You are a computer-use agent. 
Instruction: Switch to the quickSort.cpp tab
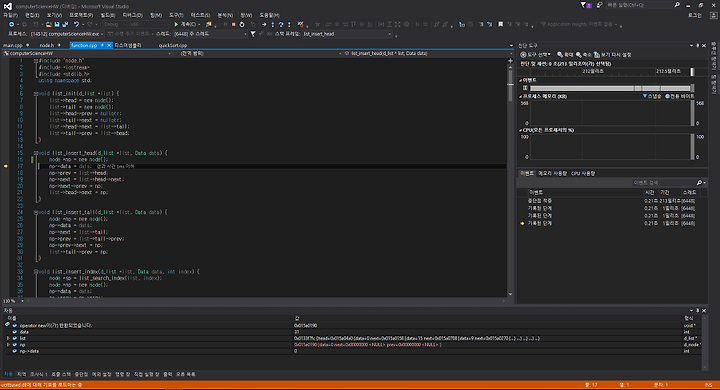tap(173, 45)
